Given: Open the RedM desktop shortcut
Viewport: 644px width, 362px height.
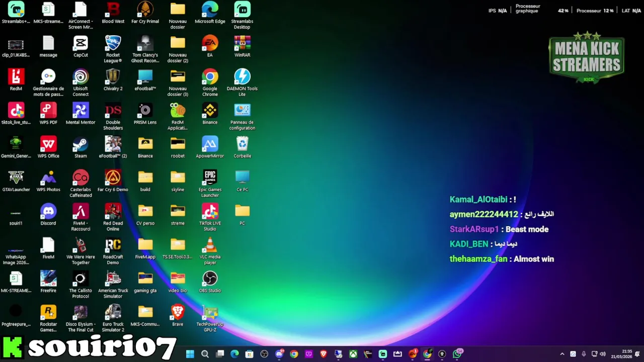Looking at the screenshot, I should (x=16, y=80).
